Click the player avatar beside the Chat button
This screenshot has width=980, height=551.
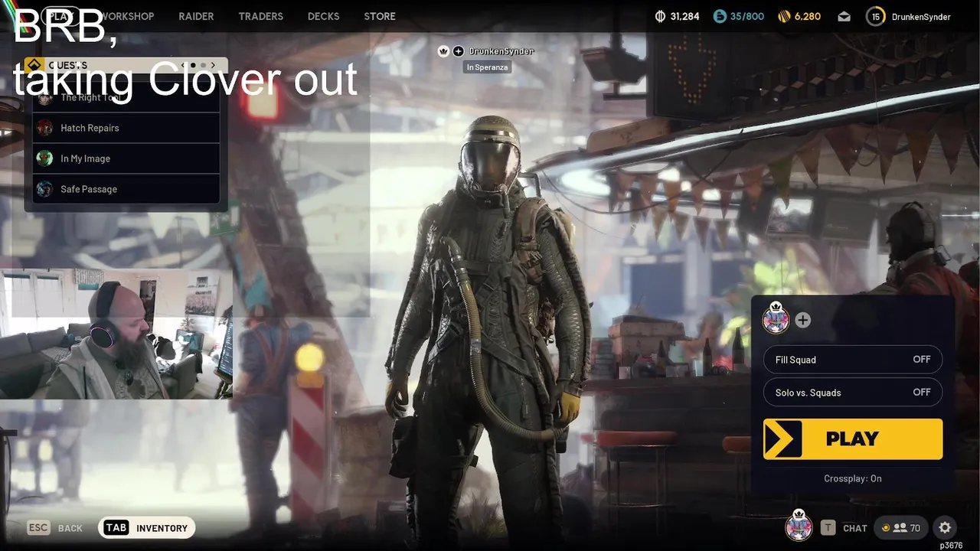tap(799, 527)
